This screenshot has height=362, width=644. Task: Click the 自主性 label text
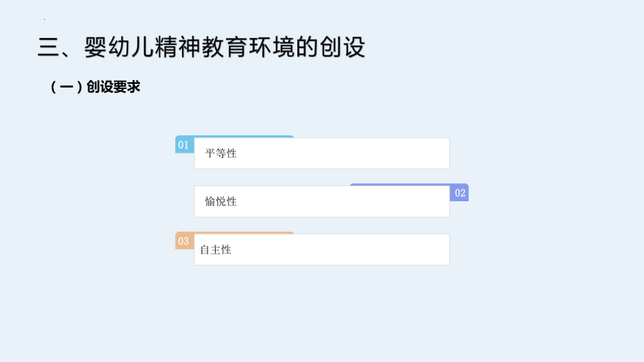[x=216, y=250]
